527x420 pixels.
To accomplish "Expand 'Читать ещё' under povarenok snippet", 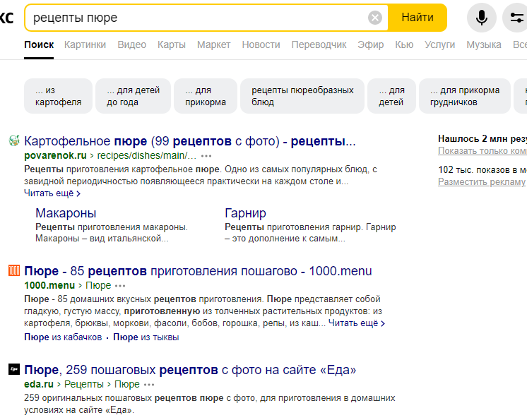I will [52, 193].
